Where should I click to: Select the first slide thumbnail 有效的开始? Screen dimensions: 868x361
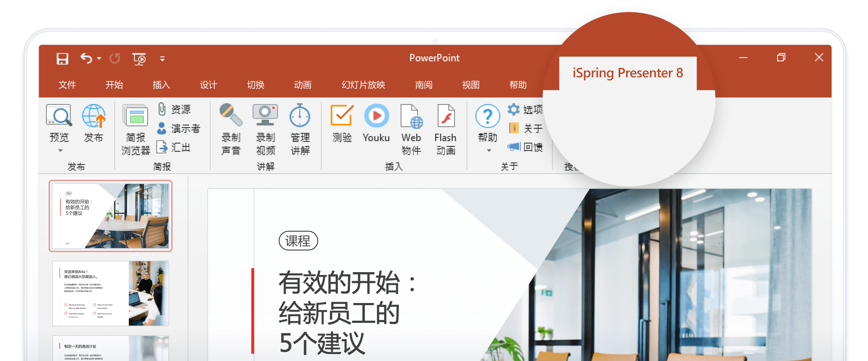click(110, 216)
